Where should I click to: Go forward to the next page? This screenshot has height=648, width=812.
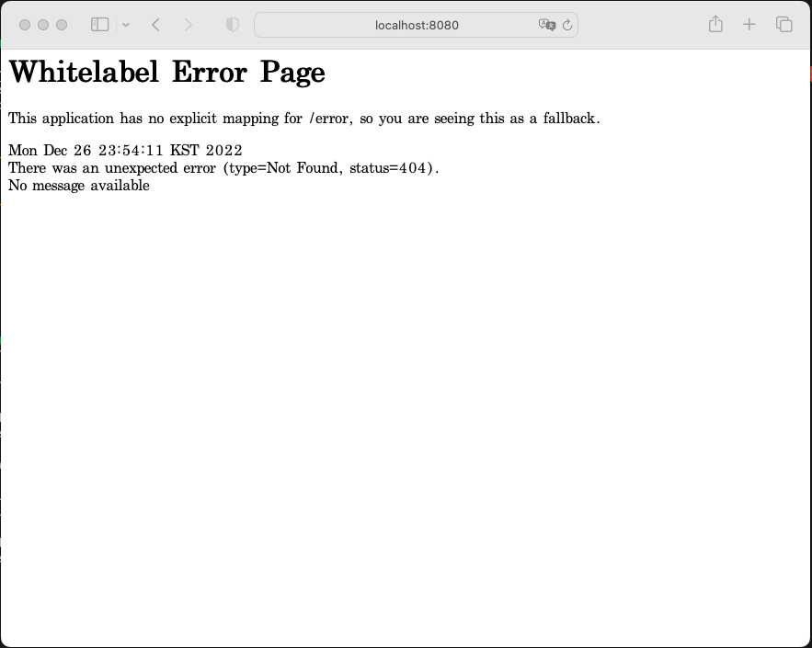(188, 24)
